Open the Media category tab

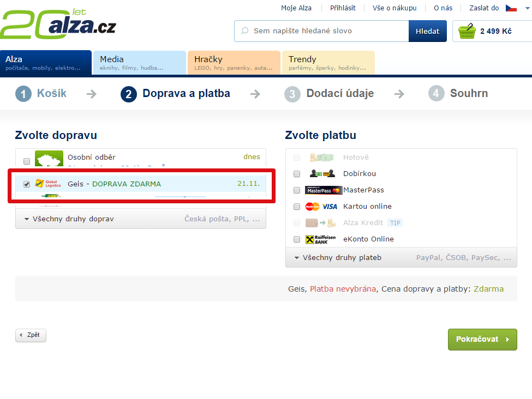click(x=140, y=63)
